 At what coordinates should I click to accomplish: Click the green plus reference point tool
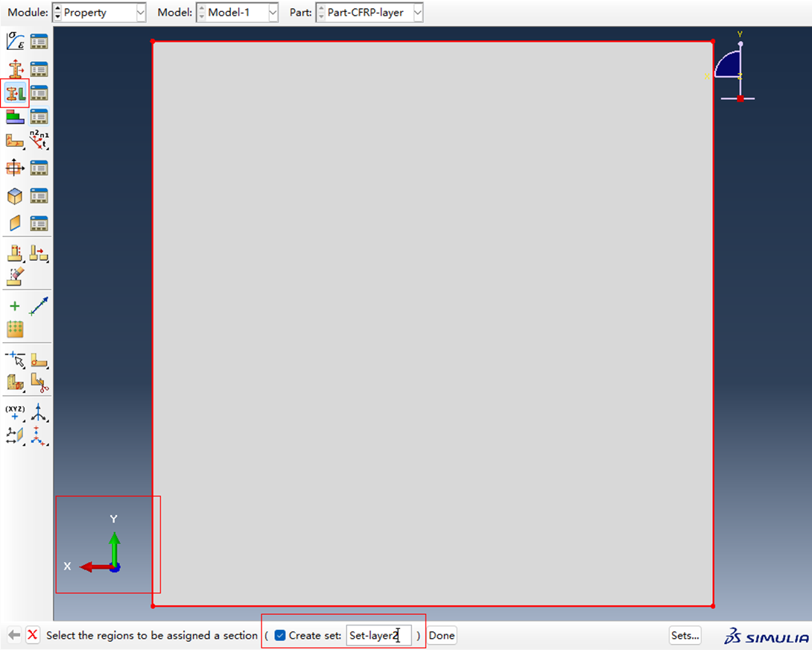tap(15, 306)
